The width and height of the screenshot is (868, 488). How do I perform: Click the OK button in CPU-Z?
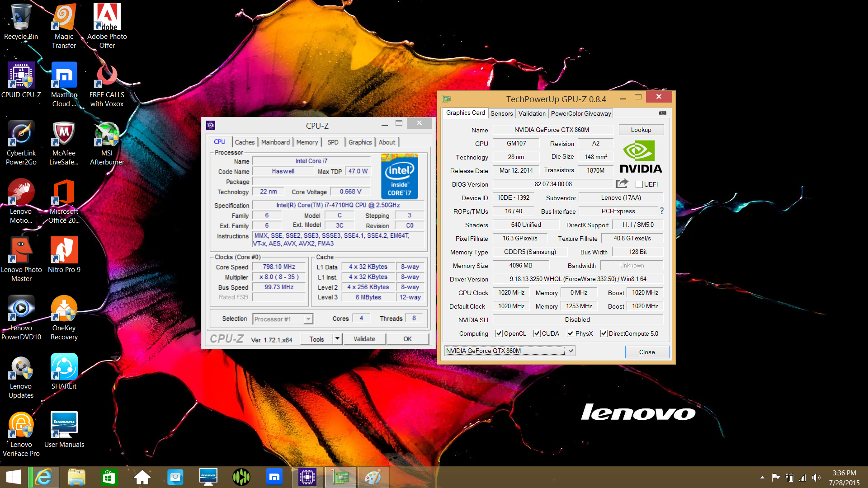click(407, 339)
